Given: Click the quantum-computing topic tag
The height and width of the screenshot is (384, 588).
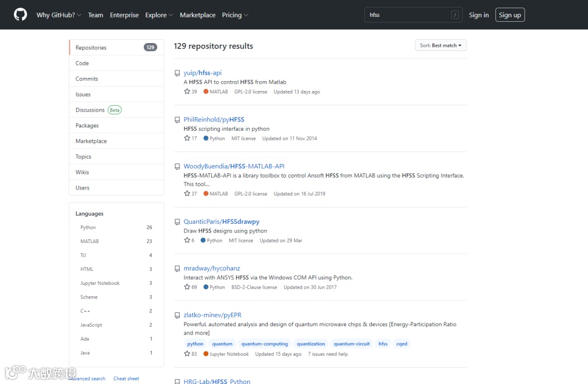Looking at the screenshot, I should tap(265, 344).
